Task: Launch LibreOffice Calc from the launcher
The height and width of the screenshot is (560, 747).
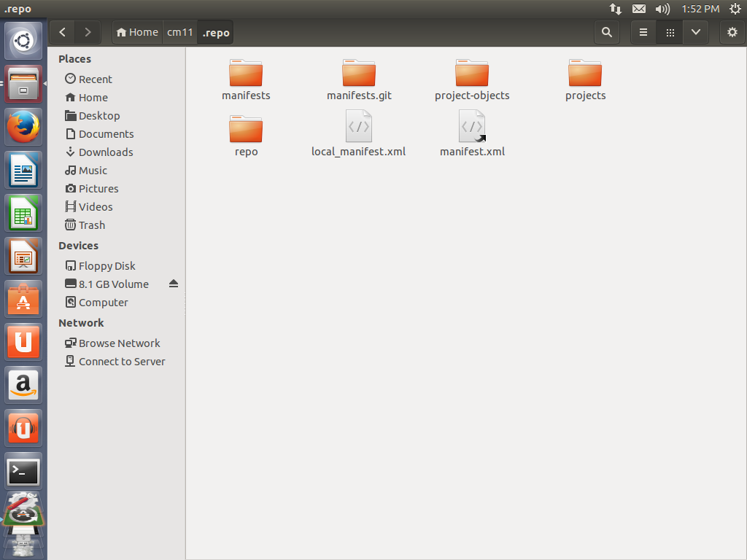Action: click(23, 213)
